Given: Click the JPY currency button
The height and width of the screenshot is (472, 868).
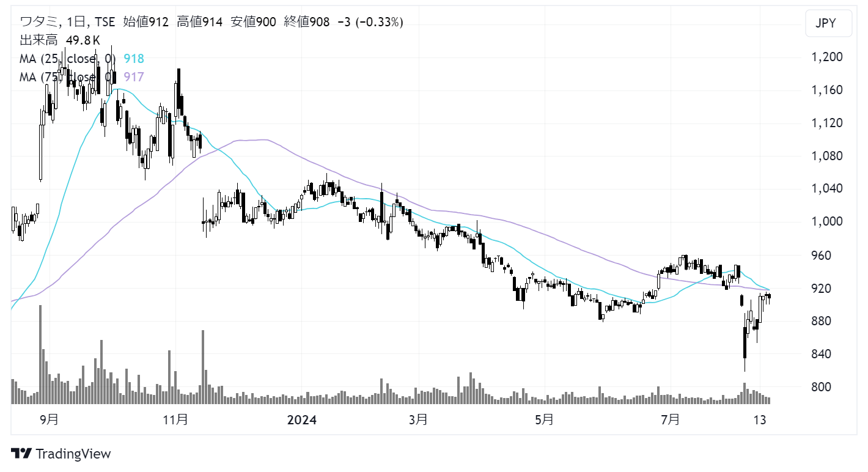Looking at the screenshot, I should (828, 24).
